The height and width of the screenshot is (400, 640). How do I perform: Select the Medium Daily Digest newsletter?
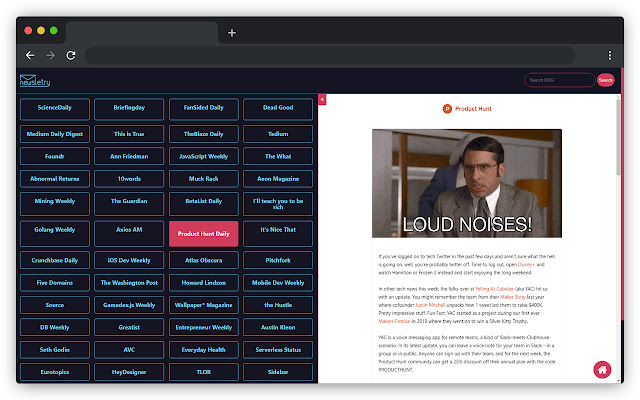[x=55, y=134]
